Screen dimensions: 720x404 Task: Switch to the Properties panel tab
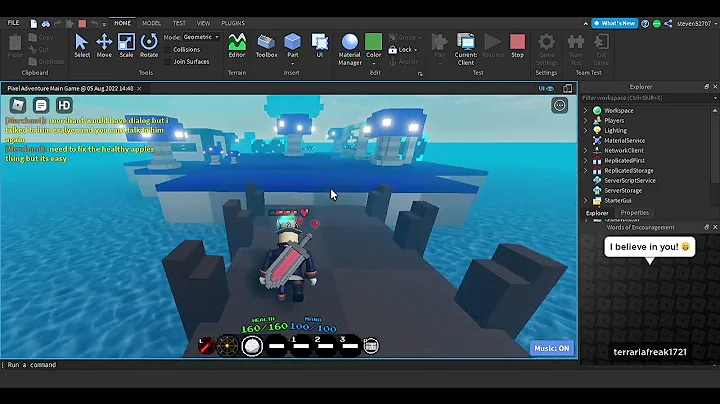point(635,213)
